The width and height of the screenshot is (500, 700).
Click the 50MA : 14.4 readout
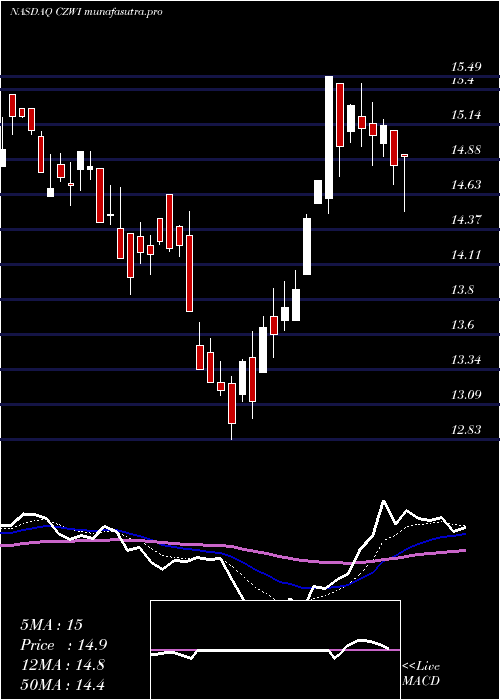pos(62,684)
